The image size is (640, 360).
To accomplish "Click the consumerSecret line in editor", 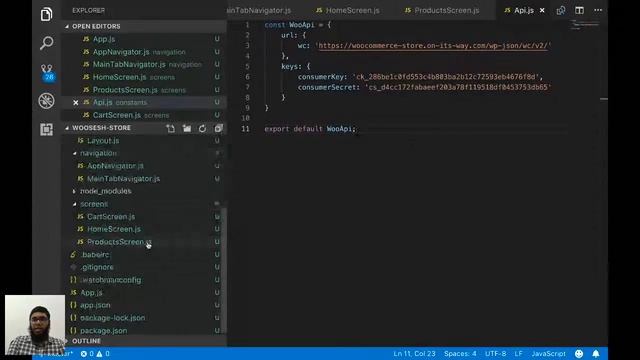I will 424,87.
